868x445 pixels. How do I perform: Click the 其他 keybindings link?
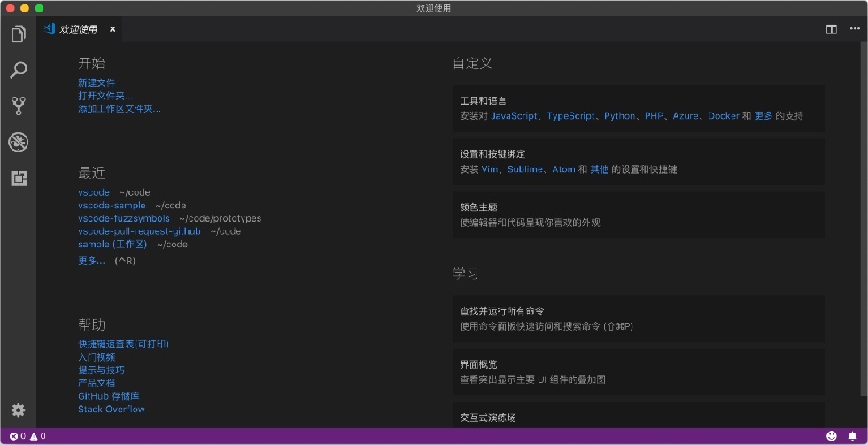tap(599, 169)
